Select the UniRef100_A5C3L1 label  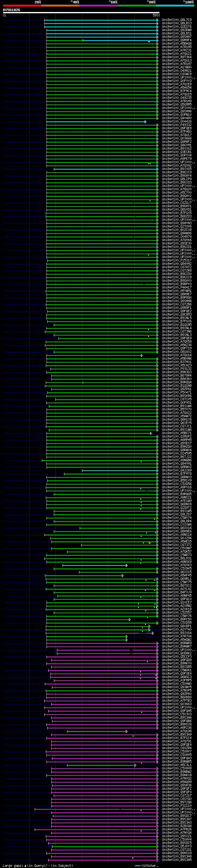click(x=177, y=765)
